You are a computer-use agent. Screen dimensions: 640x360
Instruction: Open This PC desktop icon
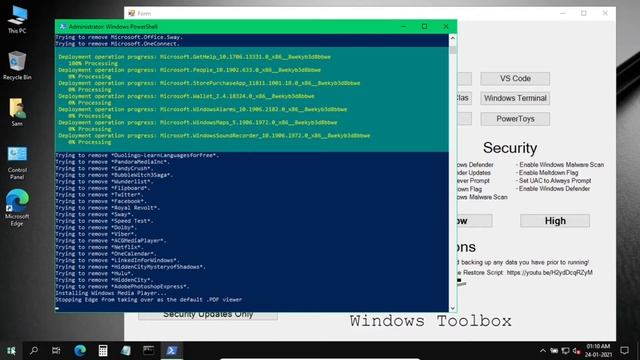(x=17, y=19)
